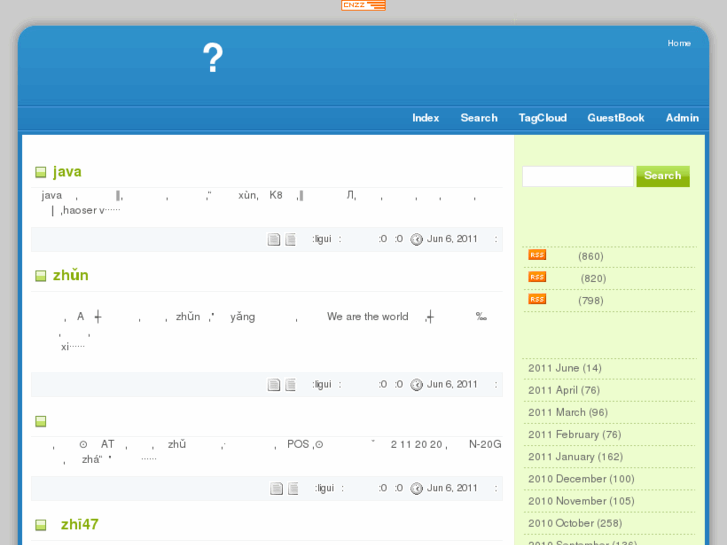This screenshot has width=727, height=545.
Task: Open the zhǔn post title
Action: [70, 275]
